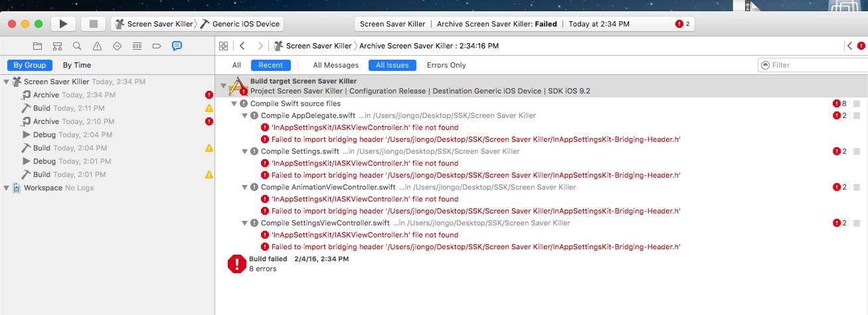Show All logs filter
This screenshot has width=868, height=315.
tap(236, 65)
